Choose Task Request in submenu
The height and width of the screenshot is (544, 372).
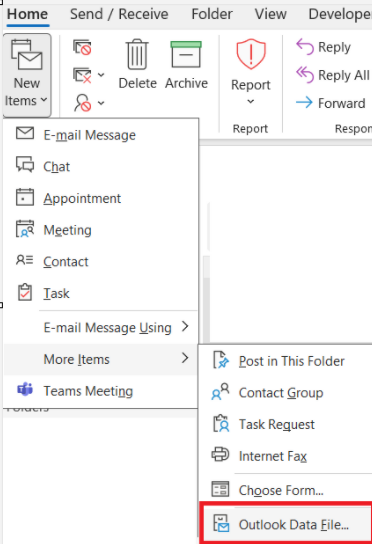(x=285, y=424)
